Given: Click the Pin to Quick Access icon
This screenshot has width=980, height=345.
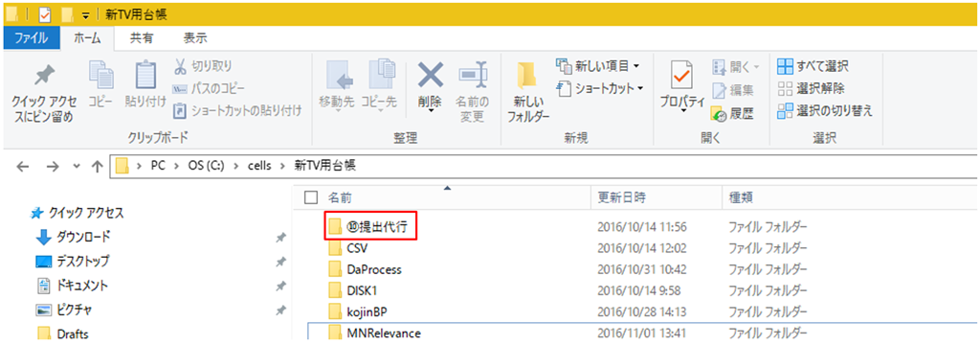Looking at the screenshot, I should [x=44, y=78].
